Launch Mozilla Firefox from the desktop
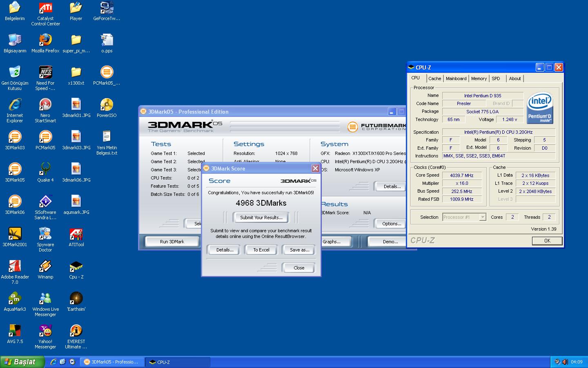588x368 pixels. pos(45,43)
